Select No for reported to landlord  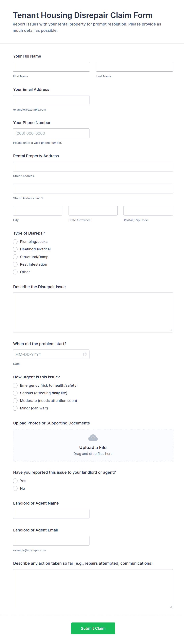pyautogui.click(x=15, y=489)
